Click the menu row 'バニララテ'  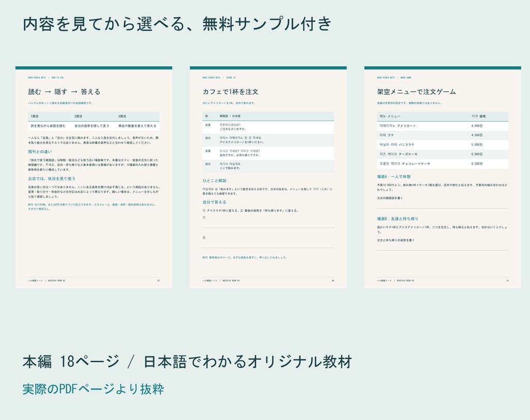[443, 144]
